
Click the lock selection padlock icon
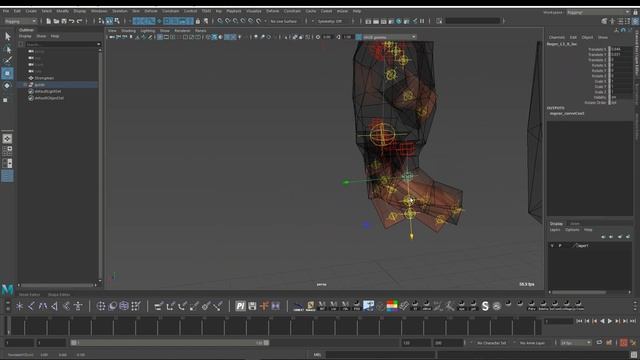[198, 21]
